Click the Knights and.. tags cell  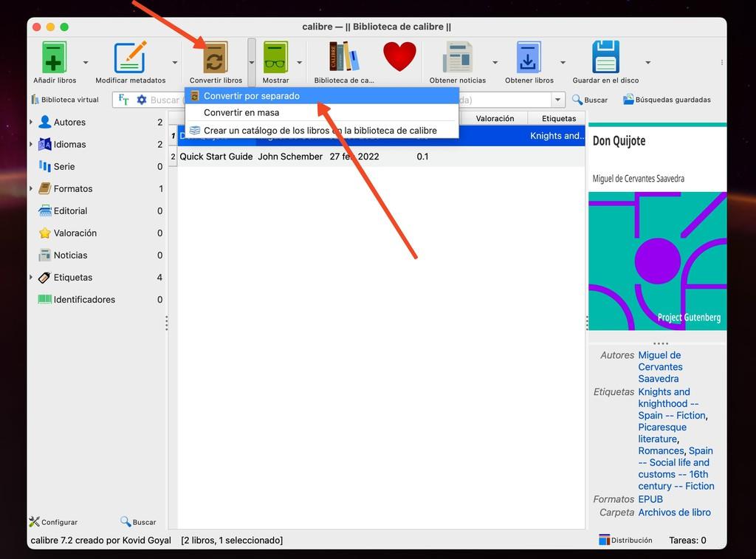(557, 136)
